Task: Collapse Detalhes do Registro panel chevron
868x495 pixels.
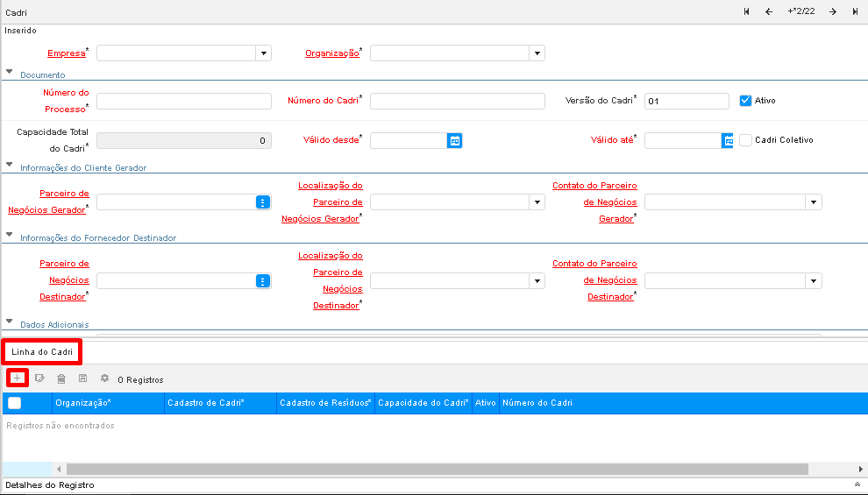Action: [x=857, y=484]
